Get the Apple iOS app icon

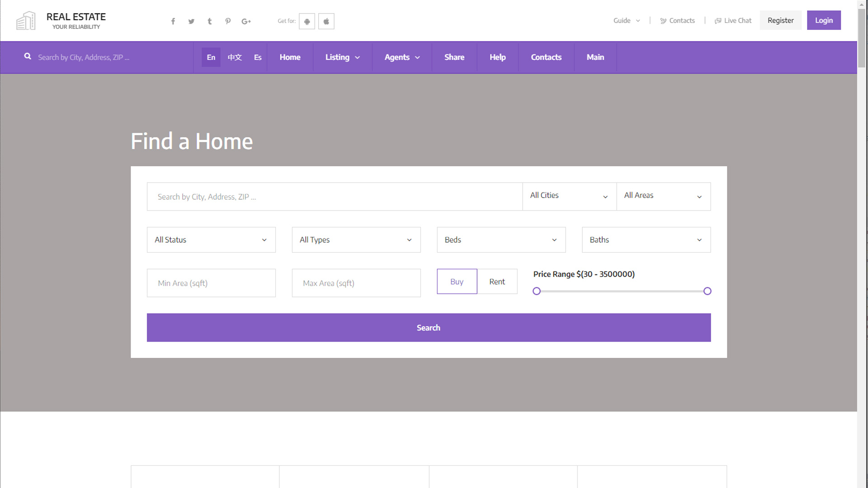pos(326,21)
